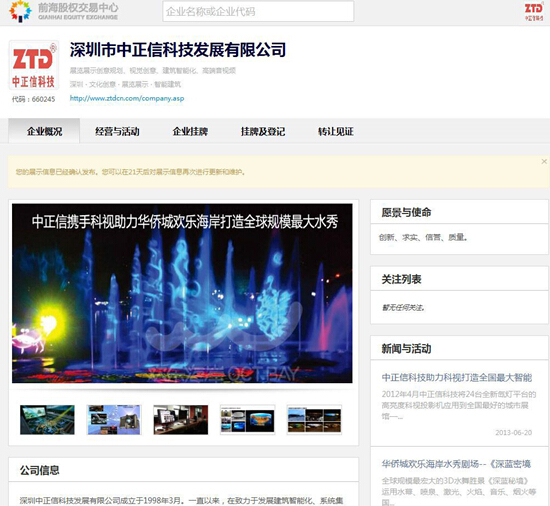Click the company code 660245 text
The width and height of the screenshot is (550, 506).
34,99
